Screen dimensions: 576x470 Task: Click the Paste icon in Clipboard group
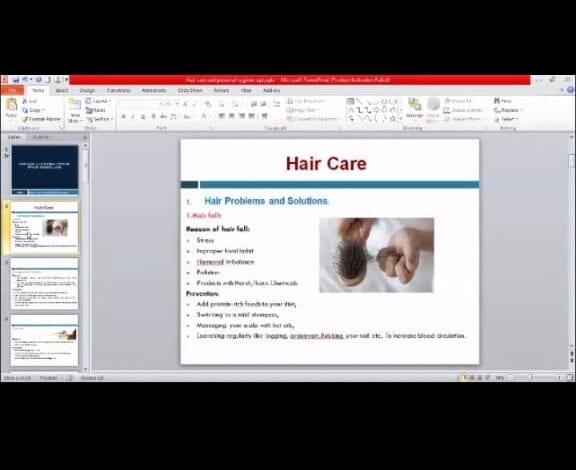[x=11, y=105]
